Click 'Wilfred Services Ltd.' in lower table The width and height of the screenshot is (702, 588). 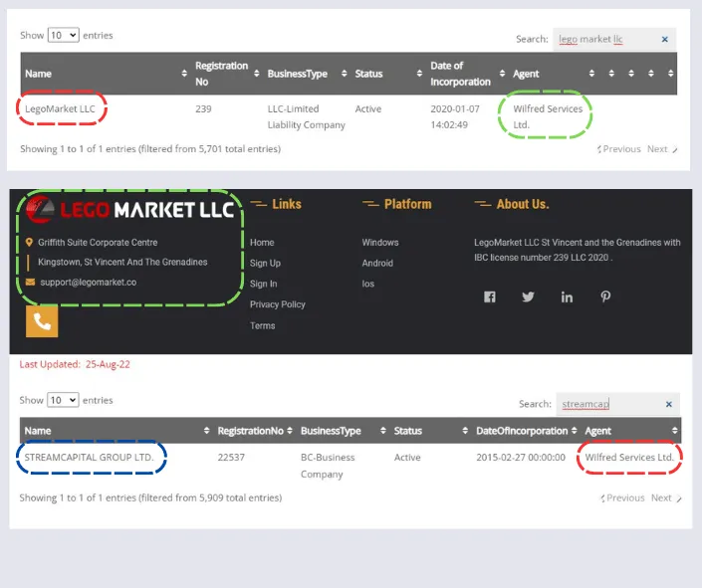[x=629, y=458]
